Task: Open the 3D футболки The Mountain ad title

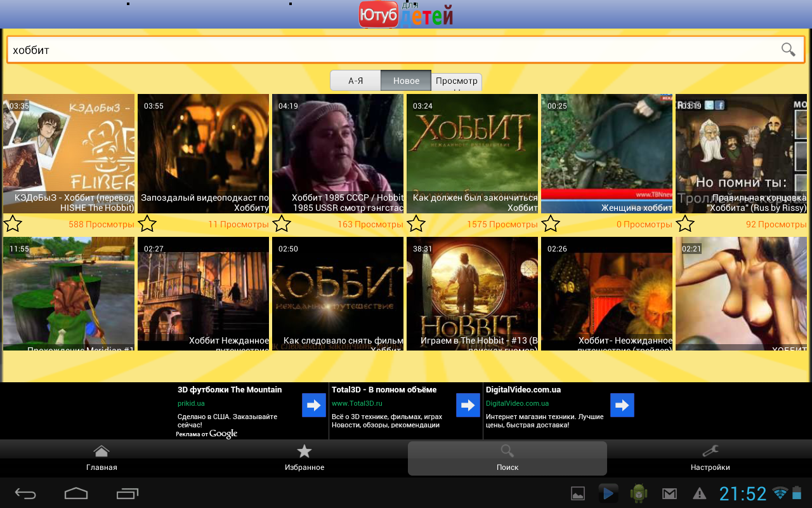Action: 230,390
